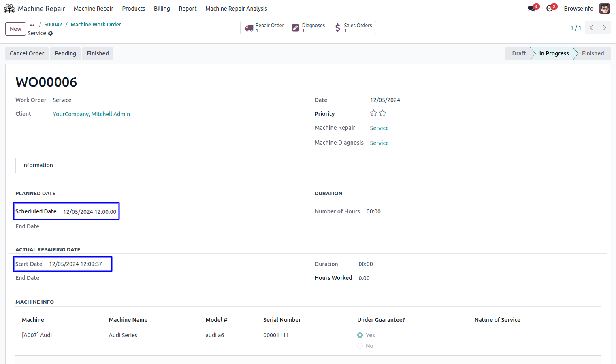
Task: Click the Scheduled Date field
Action: [x=90, y=212]
